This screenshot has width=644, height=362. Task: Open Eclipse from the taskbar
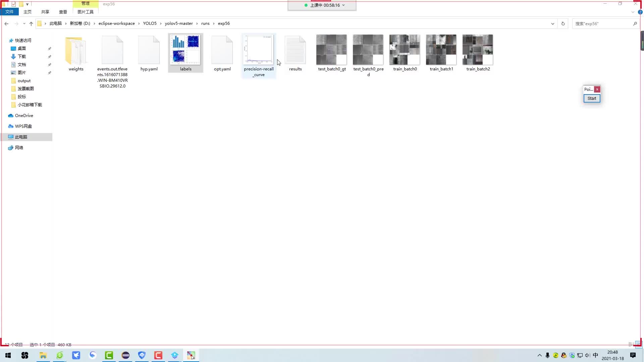coord(125,355)
